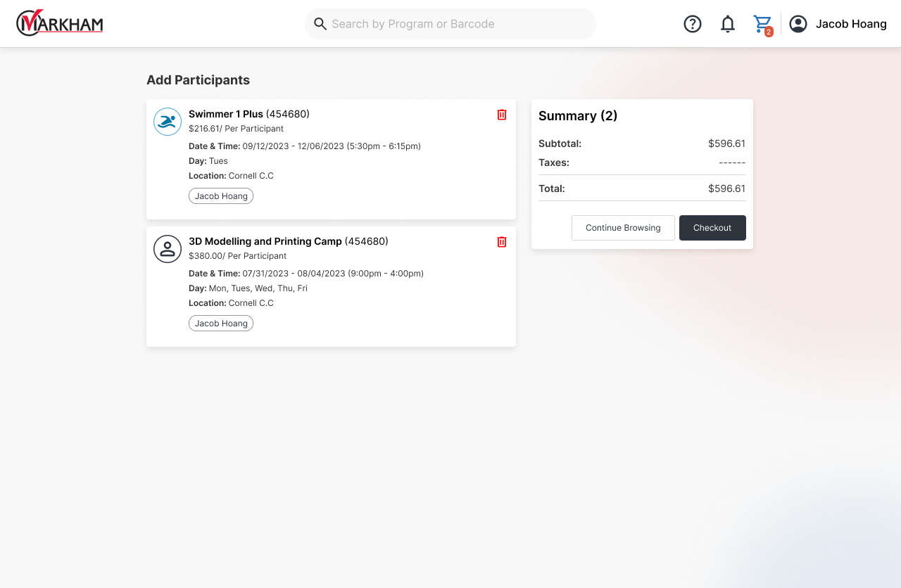Click the 09/12/2023 - 12/06/2023 date line
Viewport: 901px width, 588px height.
pos(305,146)
